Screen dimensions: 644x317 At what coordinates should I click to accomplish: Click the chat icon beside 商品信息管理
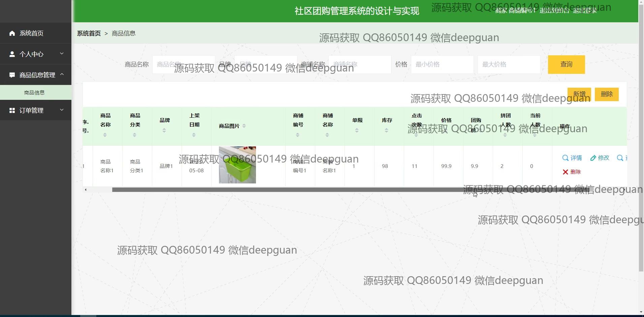[12, 75]
